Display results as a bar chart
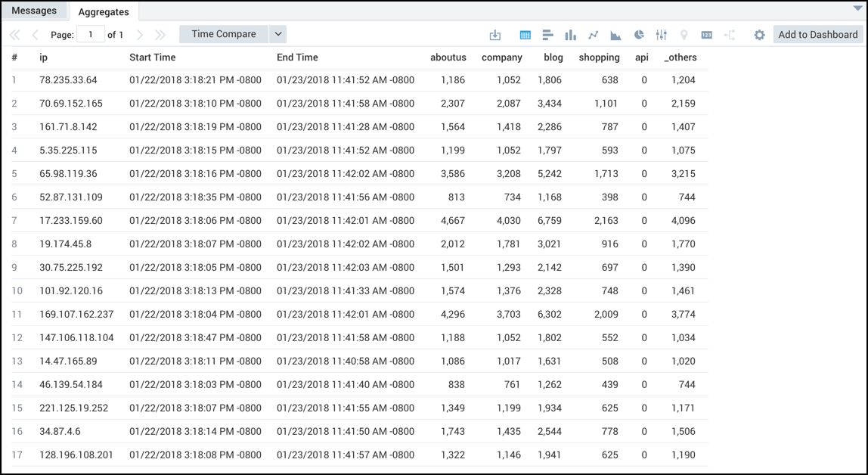 (547, 34)
